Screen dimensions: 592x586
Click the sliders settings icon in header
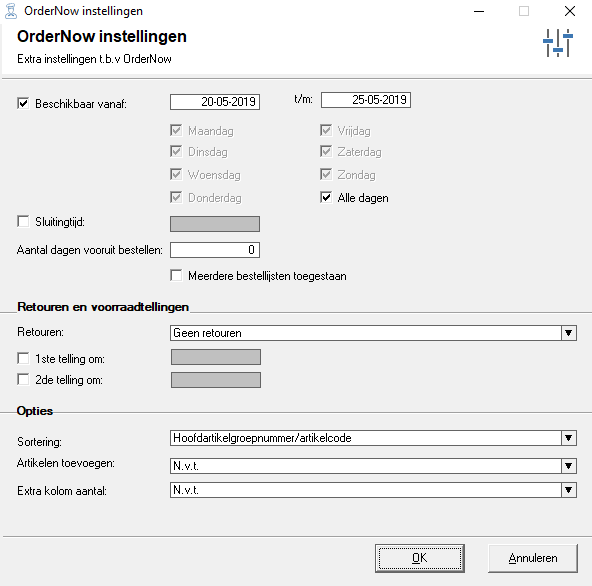[x=558, y=43]
